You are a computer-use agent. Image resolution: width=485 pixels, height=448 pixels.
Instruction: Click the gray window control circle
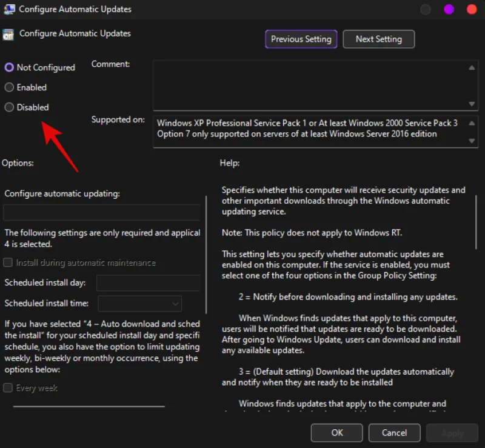point(426,9)
